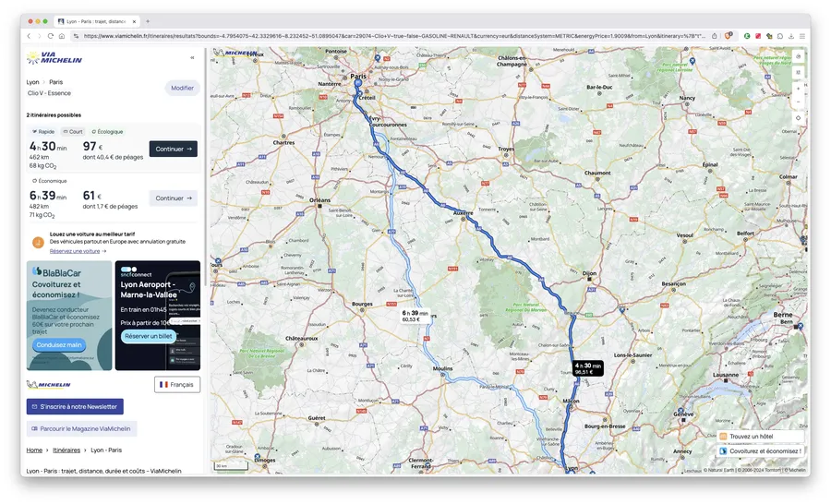Zoom in on the map
Image resolution: width=831 pixels, height=504 pixels.
click(798, 89)
